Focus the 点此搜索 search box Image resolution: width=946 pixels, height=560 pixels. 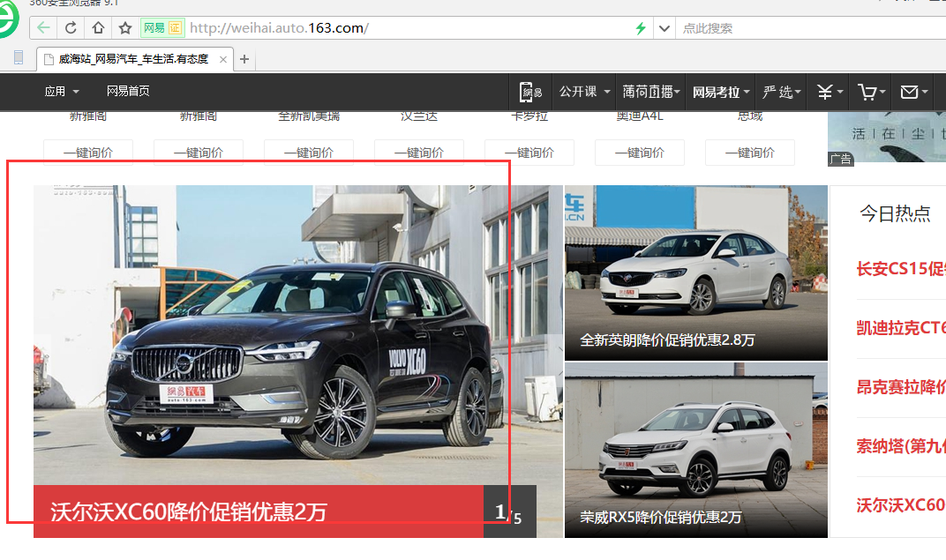click(x=812, y=28)
